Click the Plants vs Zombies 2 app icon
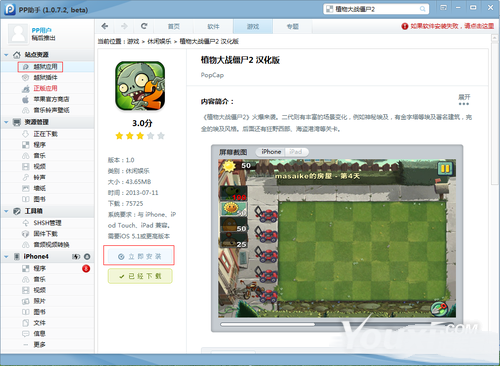Image resolution: width=500 pixels, height=366 pixels. click(x=140, y=86)
